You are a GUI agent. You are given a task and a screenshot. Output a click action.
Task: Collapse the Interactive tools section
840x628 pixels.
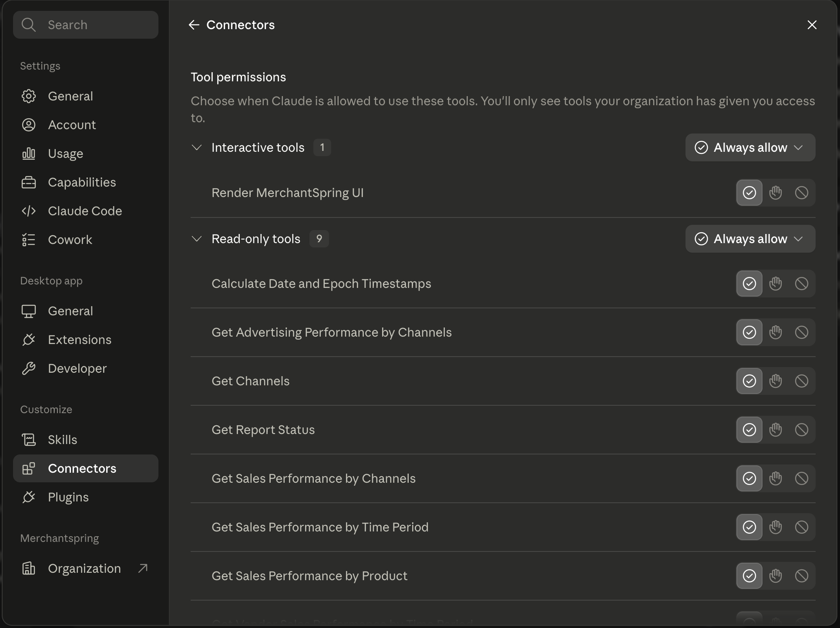coord(197,147)
